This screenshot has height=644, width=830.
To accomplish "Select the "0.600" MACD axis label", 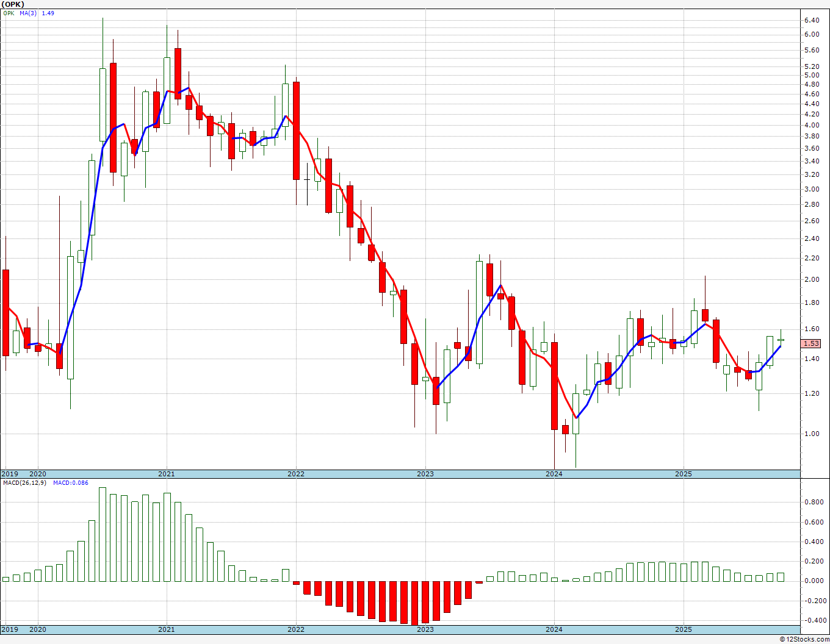I will pyautogui.click(x=814, y=522).
